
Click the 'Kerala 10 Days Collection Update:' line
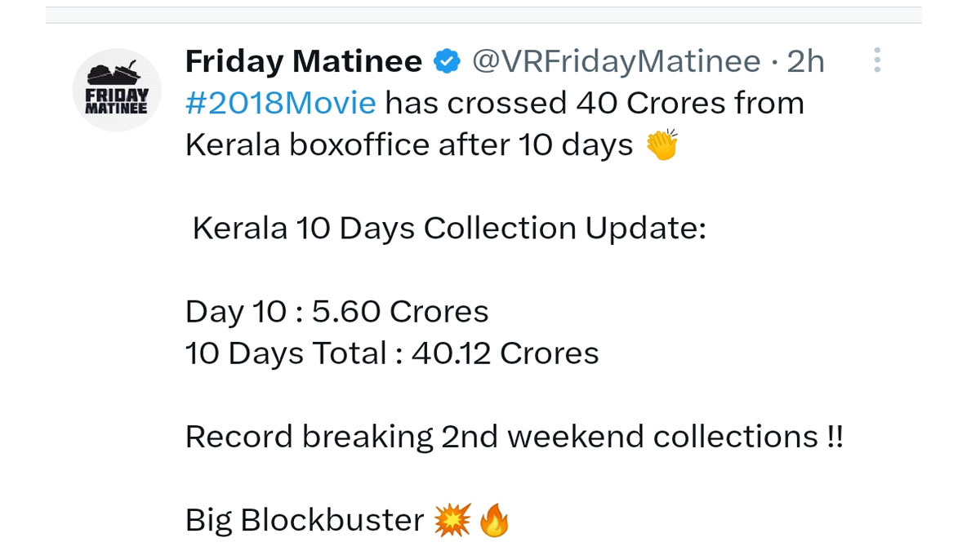point(449,229)
